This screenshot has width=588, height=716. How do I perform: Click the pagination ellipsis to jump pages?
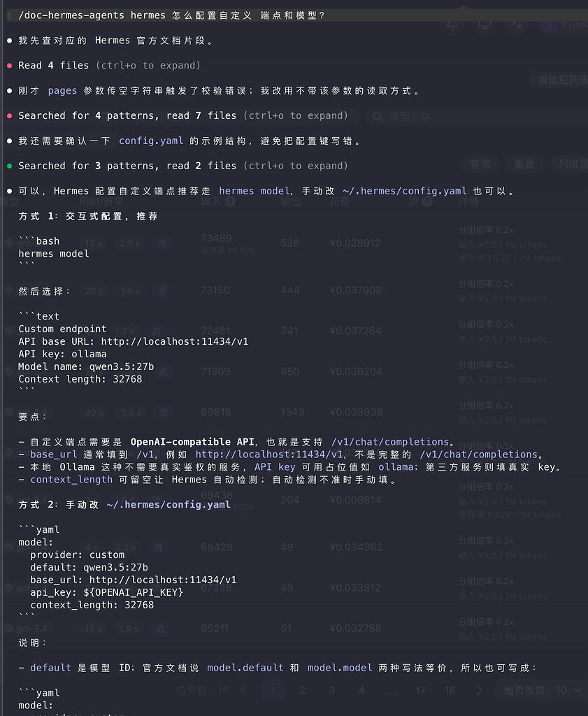(392, 691)
